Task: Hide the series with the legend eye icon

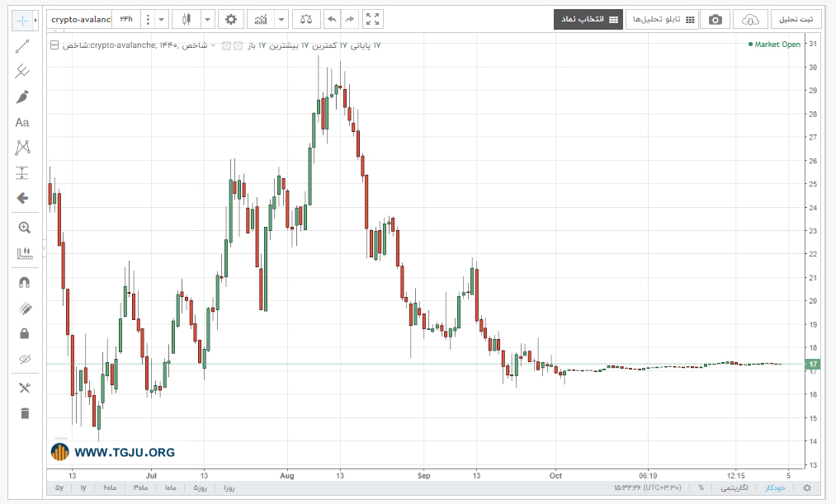Action: pyautogui.click(x=227, y=46)
